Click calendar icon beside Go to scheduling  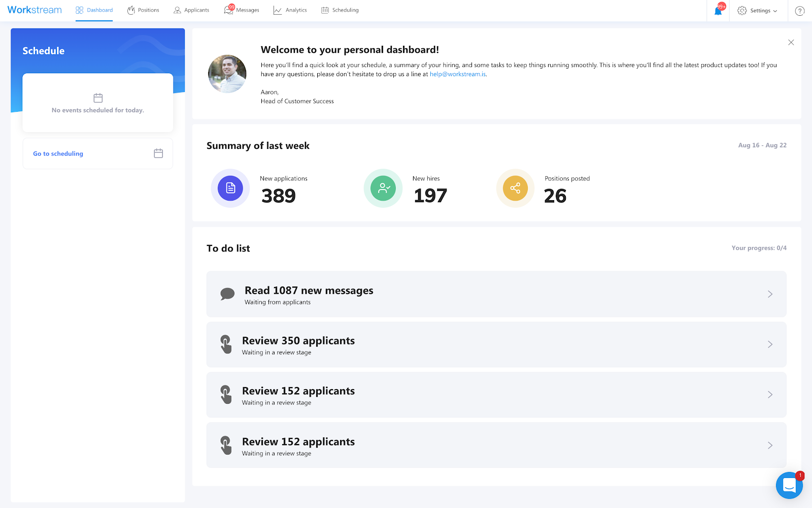[x=158, y=153]
